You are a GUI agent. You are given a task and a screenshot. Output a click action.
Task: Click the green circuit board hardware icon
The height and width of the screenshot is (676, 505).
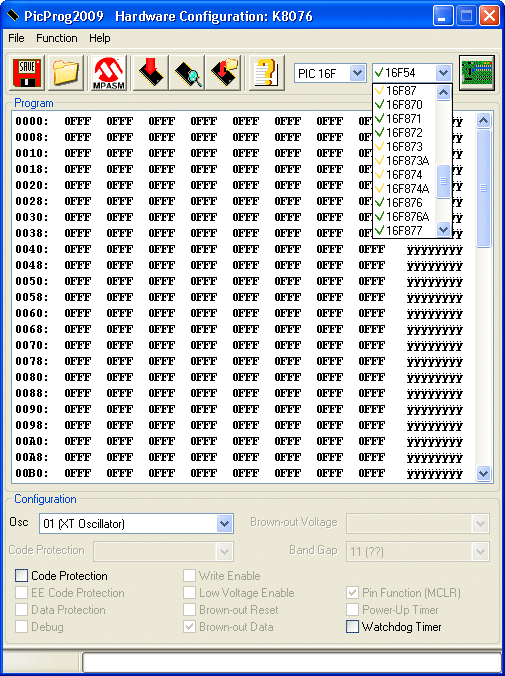(x=477, y=73)
